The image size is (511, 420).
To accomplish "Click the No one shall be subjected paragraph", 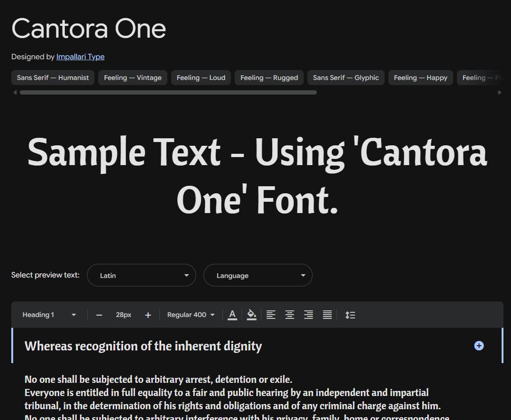I will click(158, 380).
